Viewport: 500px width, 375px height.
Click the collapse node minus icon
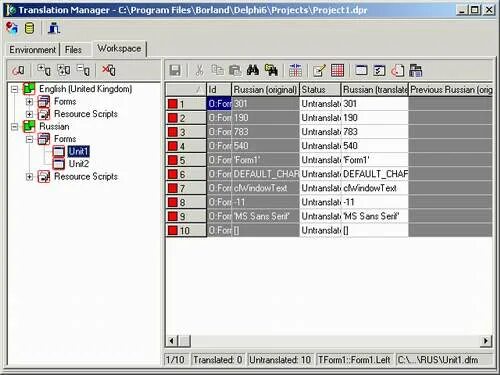point(83,70)
